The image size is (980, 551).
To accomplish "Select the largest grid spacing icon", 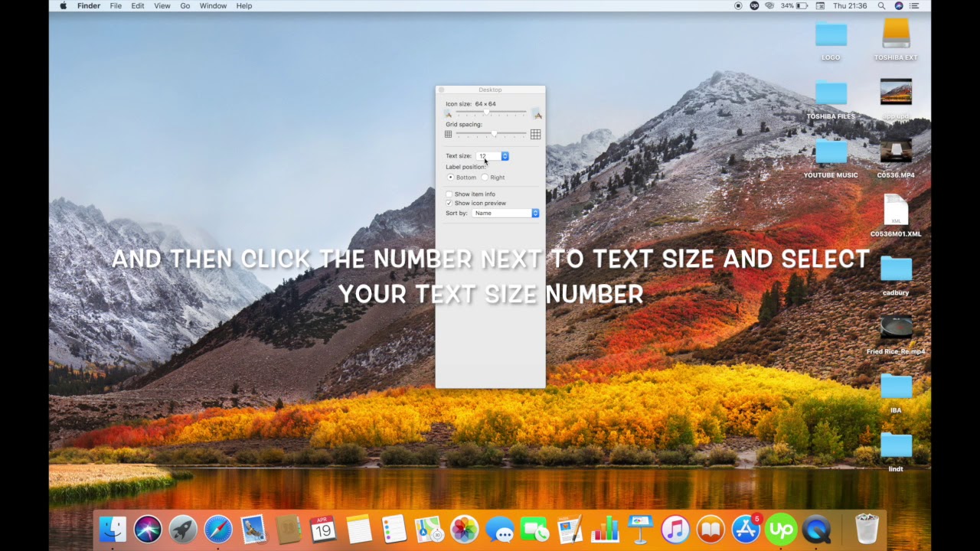I will click(x=535, y=135).
